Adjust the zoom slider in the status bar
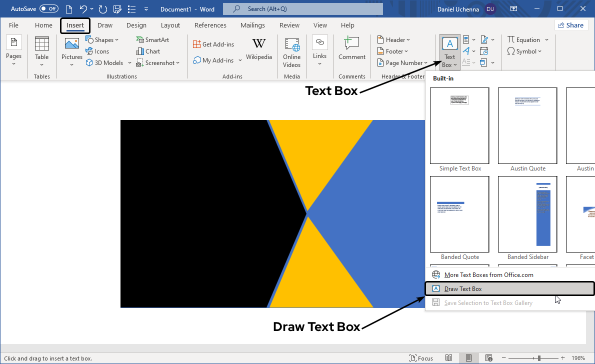The height and width of the screenshot is (364, 595). tap(538, 358)
